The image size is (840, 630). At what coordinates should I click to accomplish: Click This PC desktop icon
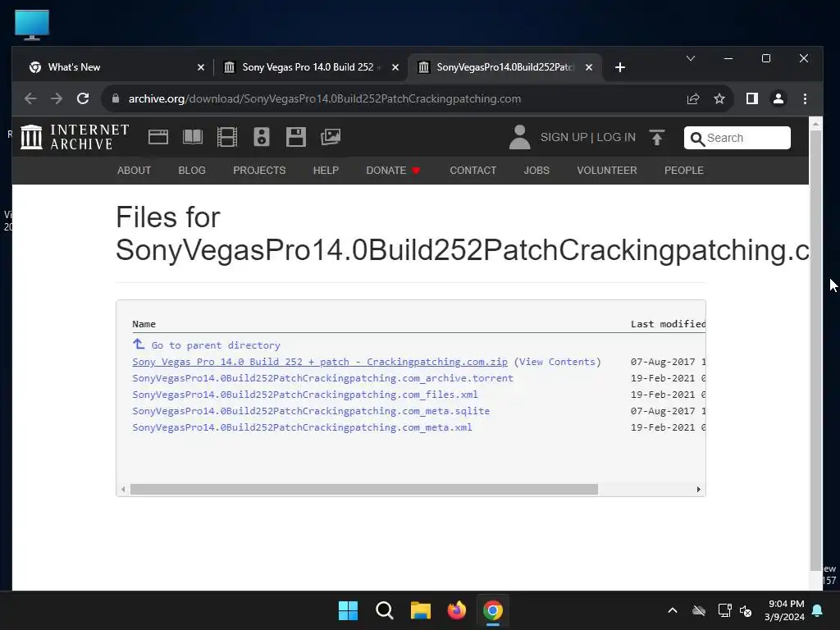32,25
